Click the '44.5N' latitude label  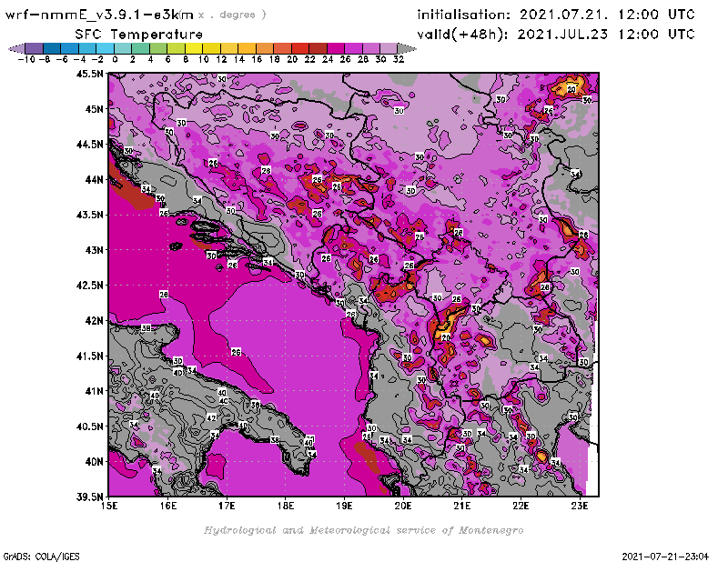tap(89, 145)
